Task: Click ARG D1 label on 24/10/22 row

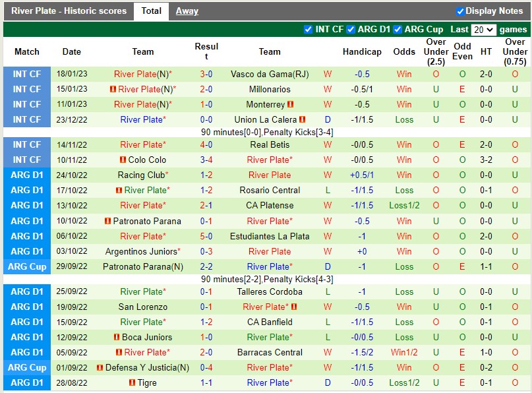Action: pyautogui.click(x=27, y=175)
